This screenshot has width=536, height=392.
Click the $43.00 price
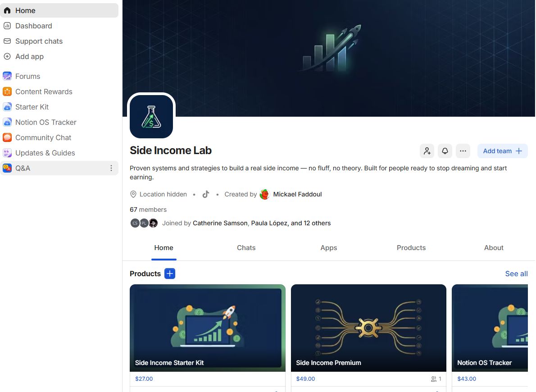[467, 378]
